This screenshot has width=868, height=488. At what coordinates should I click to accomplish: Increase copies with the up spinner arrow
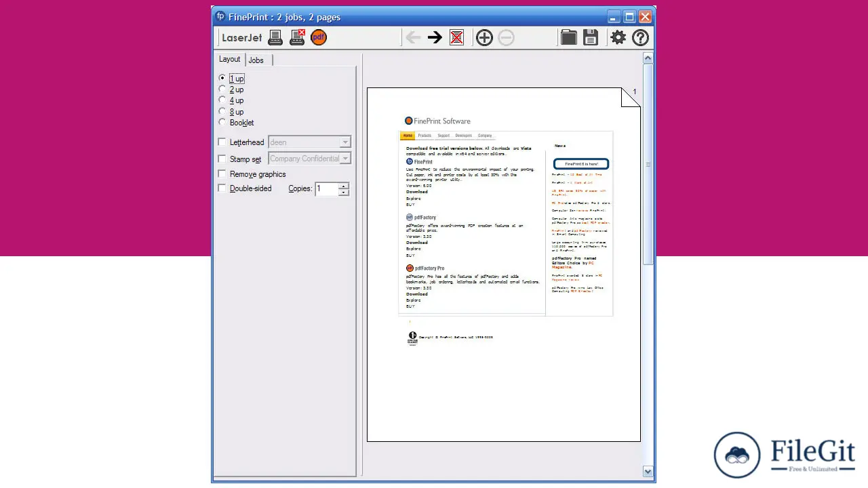343,186
